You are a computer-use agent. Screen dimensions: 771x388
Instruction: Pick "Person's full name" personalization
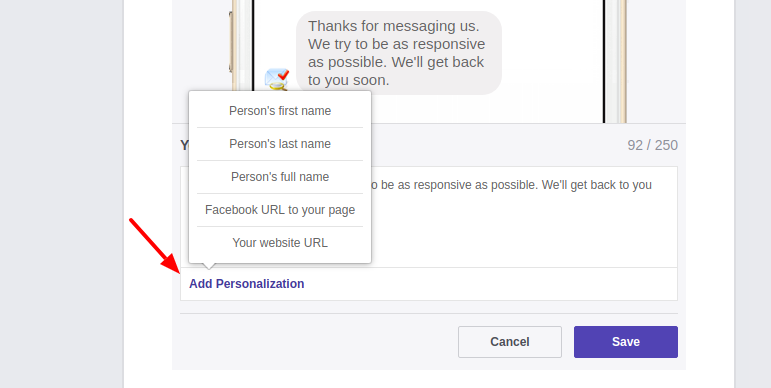pyautogui.click(x=280, y=177)
